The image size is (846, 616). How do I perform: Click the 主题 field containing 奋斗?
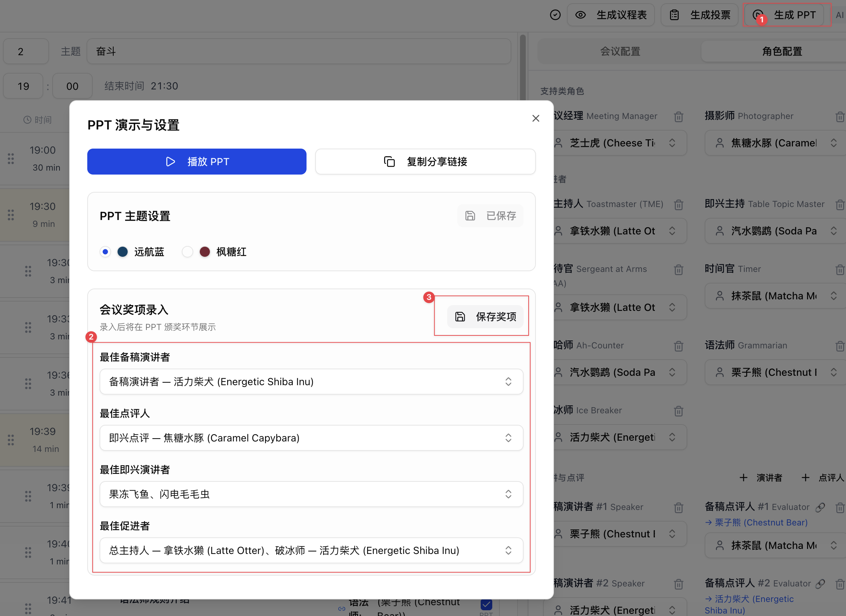(299, 51)
